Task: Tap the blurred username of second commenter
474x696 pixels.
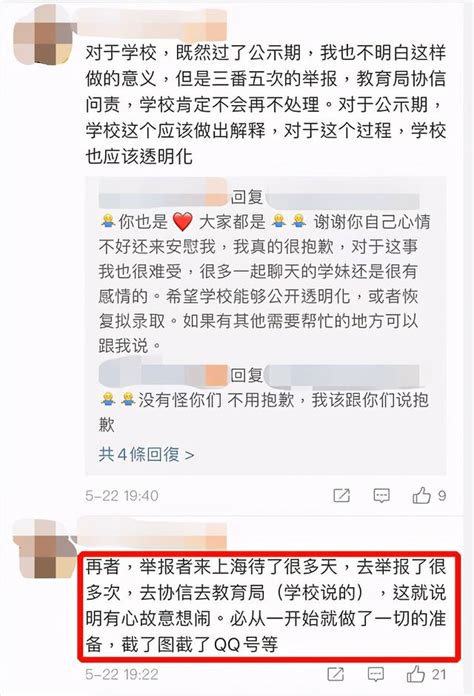Action: tap(151, 534)
